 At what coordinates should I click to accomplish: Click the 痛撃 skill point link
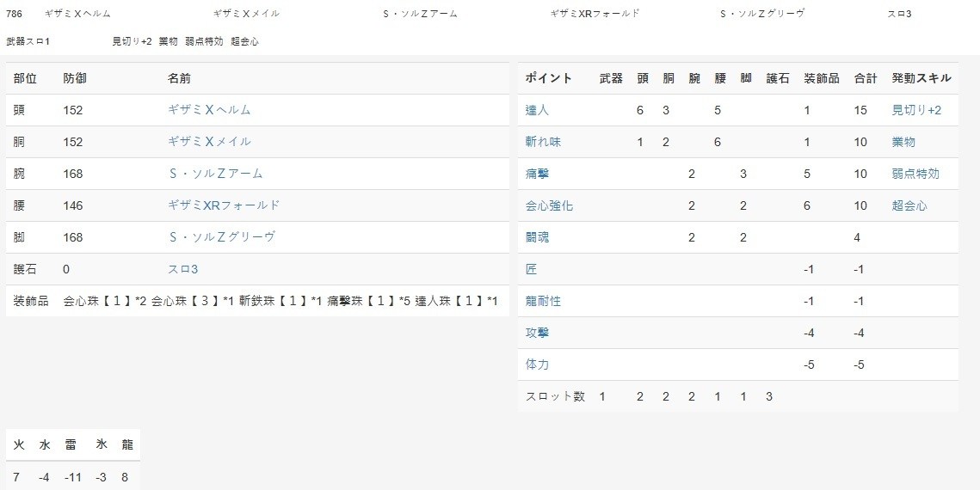pos(537,174)
